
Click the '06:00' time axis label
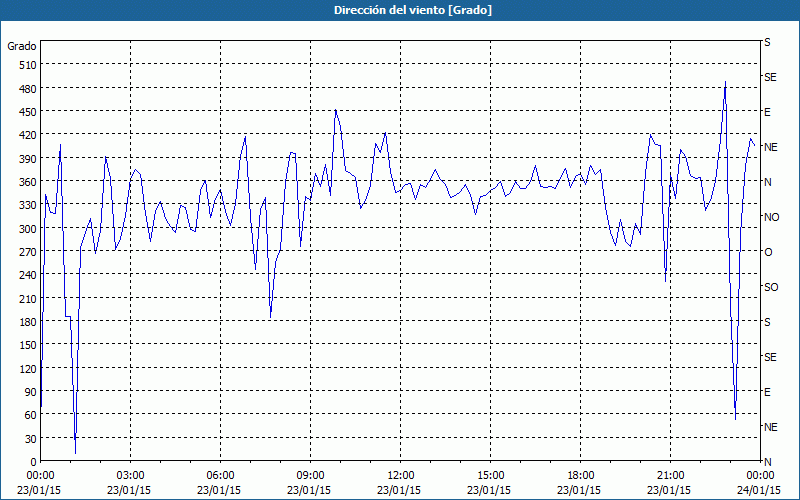pos(222,476)
